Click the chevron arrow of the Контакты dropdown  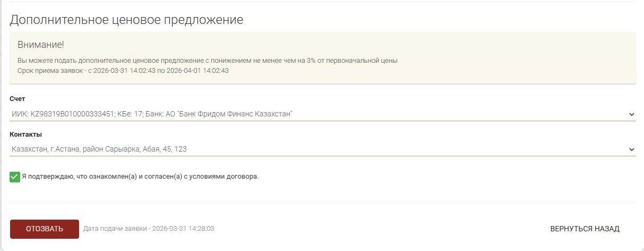pos(631,149)
